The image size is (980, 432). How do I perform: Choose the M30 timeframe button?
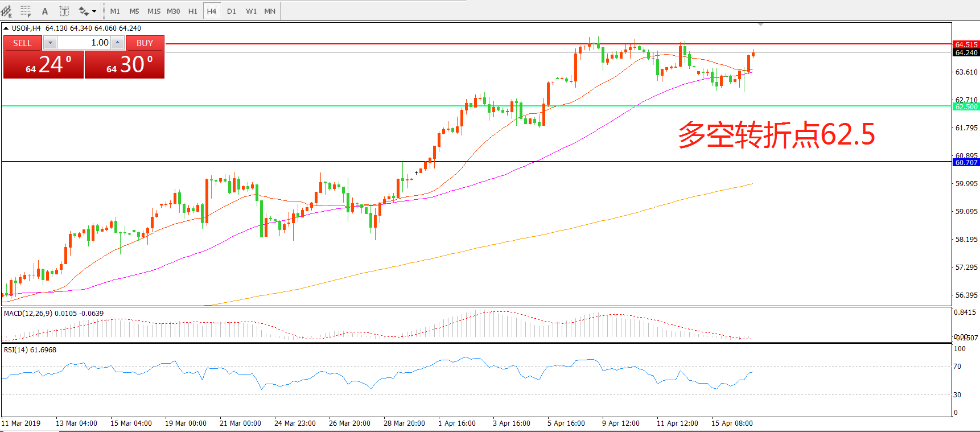coord(174,11)
